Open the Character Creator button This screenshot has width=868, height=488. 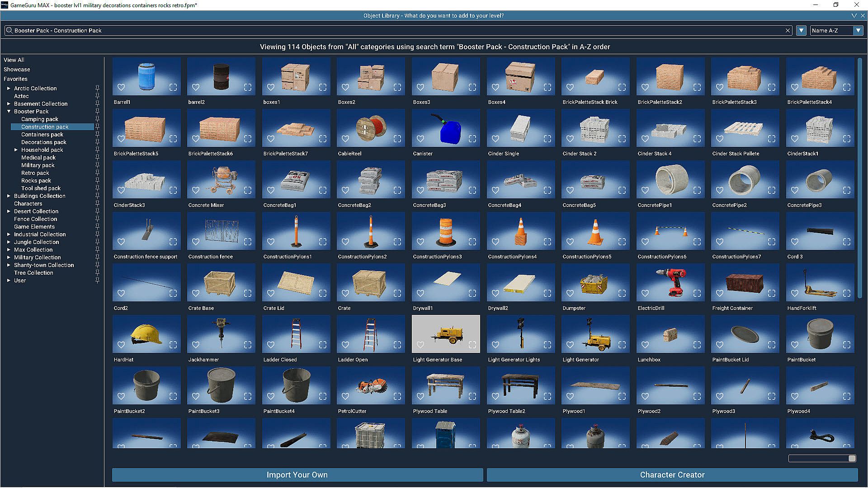pyautogui.click(x=672, y=475)
